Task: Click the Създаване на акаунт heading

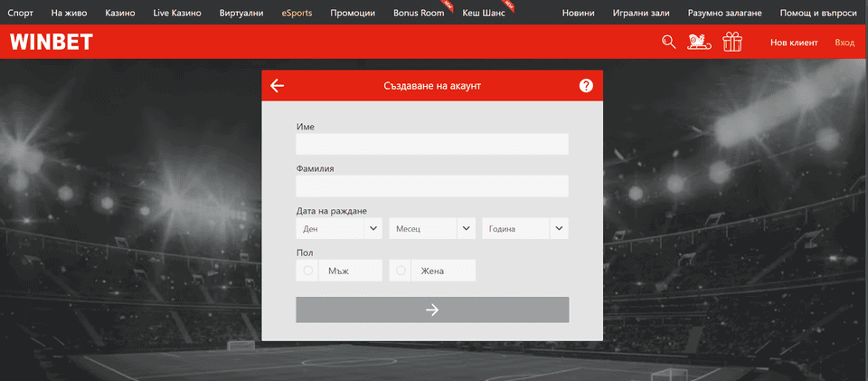Action: point(432,86)
